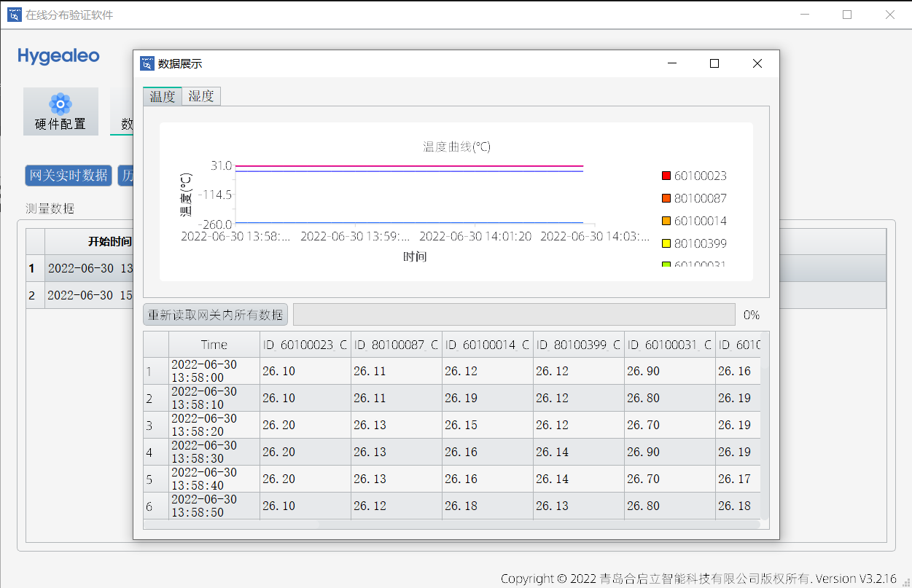Click the 硬件配置 hardware config icon
This screenshot has height=588, width=912.
tap(61, 103)
